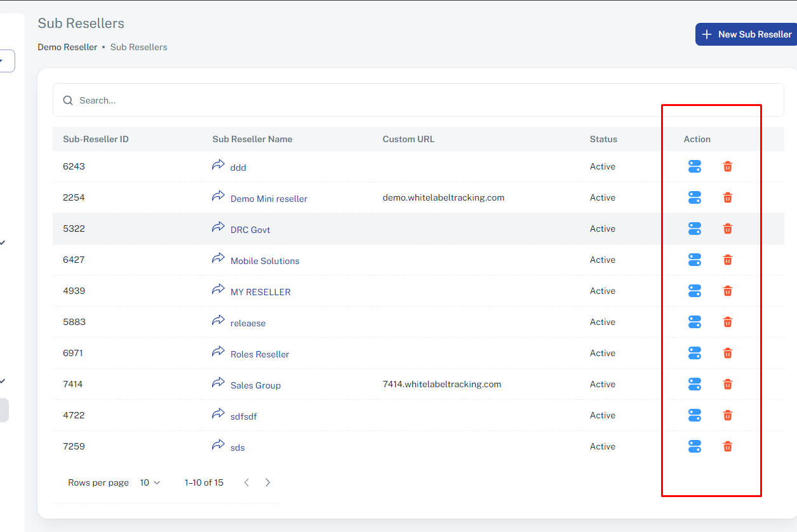This screenshot has width=797, height=532.
Task: Open settings icon for sds row
Action: pyautogui.click(x=695, y=446)
